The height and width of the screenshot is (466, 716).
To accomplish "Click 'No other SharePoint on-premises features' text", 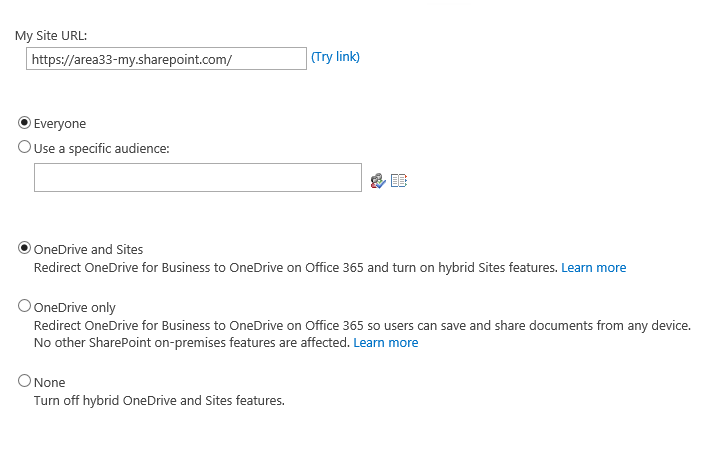I will [190, 343].
